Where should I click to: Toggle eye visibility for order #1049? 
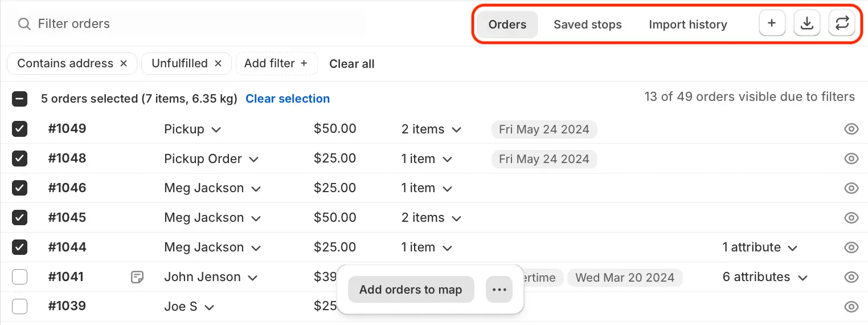coord(851,129)
